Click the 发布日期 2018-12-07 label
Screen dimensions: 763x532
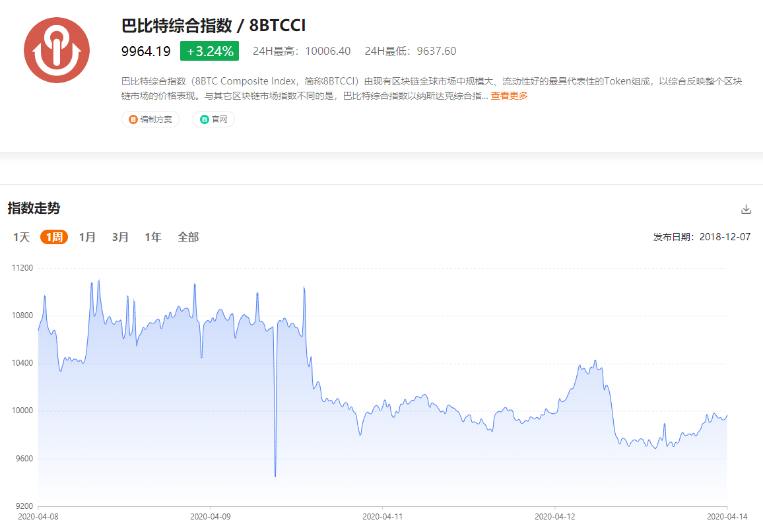(x=702, y=237)
